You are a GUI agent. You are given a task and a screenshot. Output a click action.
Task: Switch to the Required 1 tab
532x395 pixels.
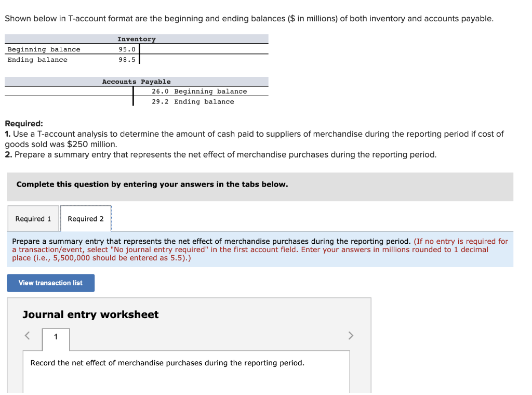point(33,218)
